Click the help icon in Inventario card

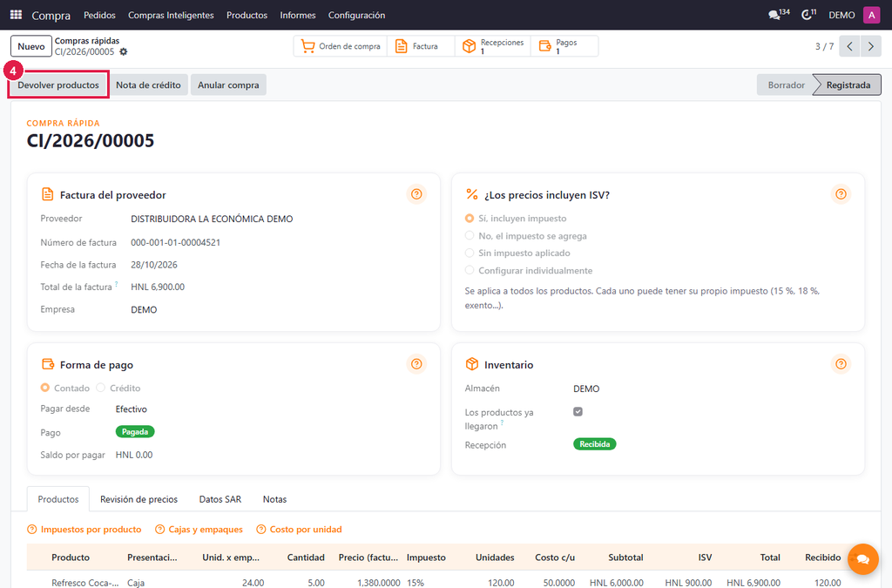pyautogui.click(x=841, y=364)
